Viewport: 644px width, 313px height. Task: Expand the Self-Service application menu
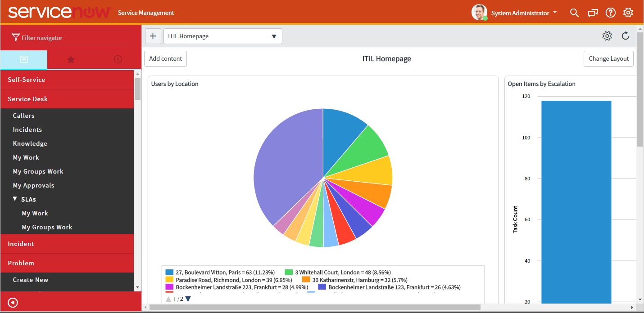67,80
